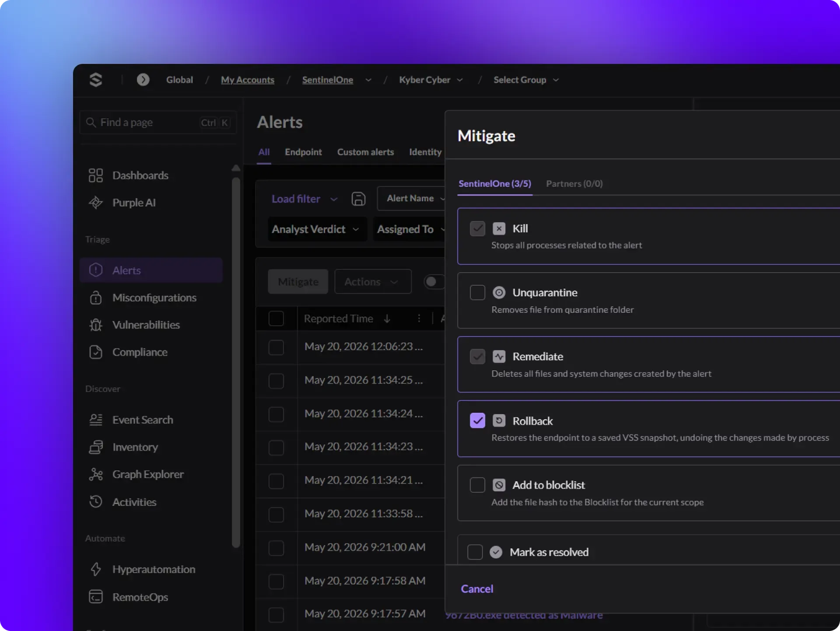Uncheck the Rollback checkbox
The image size is (840, 631).
tap(477, 421)
